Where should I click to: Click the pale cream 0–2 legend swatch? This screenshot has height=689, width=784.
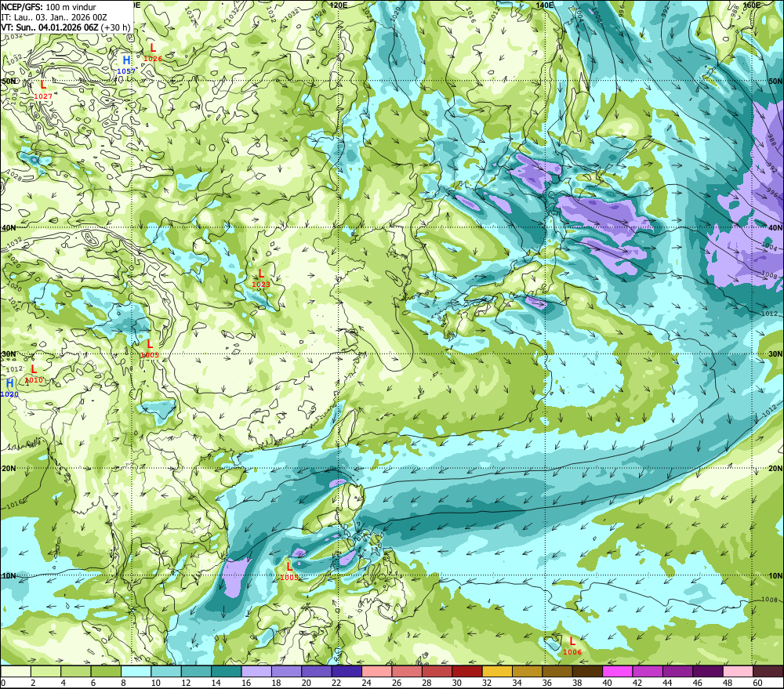click(16, 671)
